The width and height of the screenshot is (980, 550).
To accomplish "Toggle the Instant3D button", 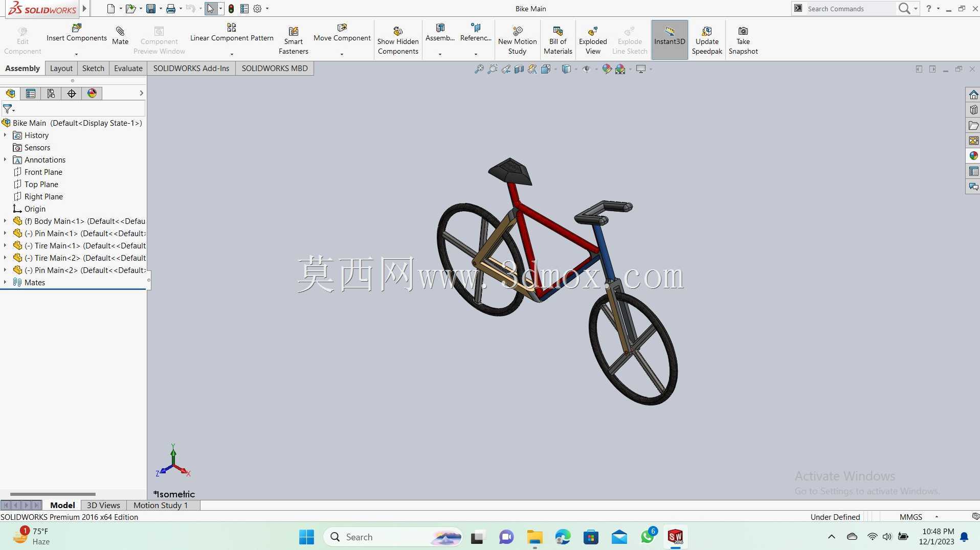I will coord(670,40).
